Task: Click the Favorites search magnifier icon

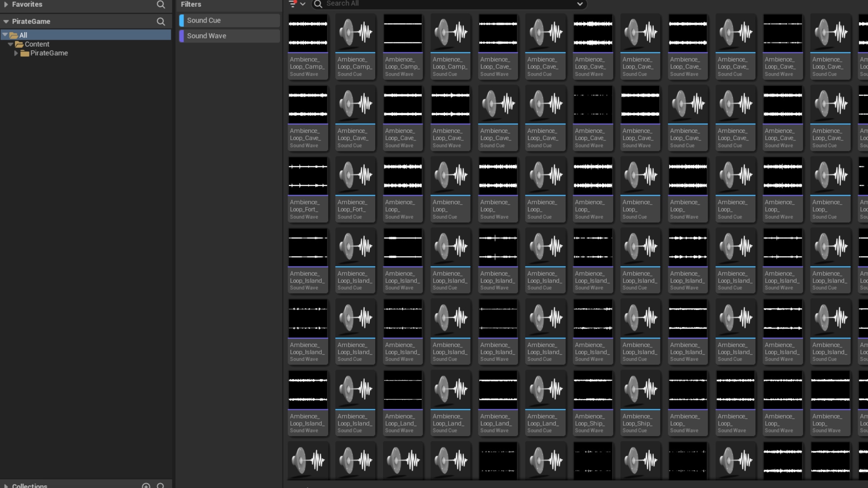Action: (x=160, y=5)
